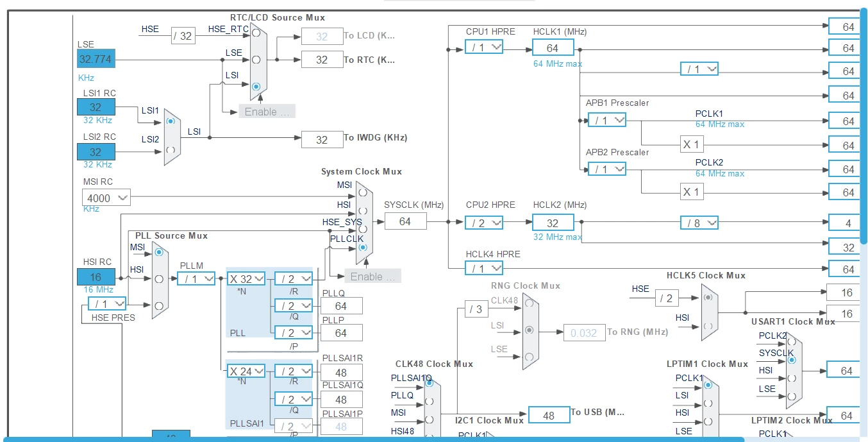Screen dimensions: 868x442
Task: Select HSI in USART1 Clock Mux
Action: pos(792,378)
